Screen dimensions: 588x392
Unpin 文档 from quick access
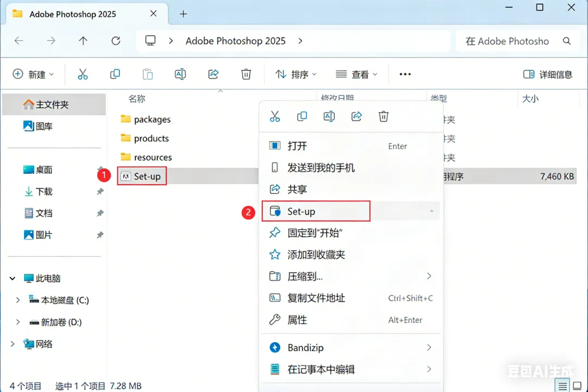pos(100,213)
